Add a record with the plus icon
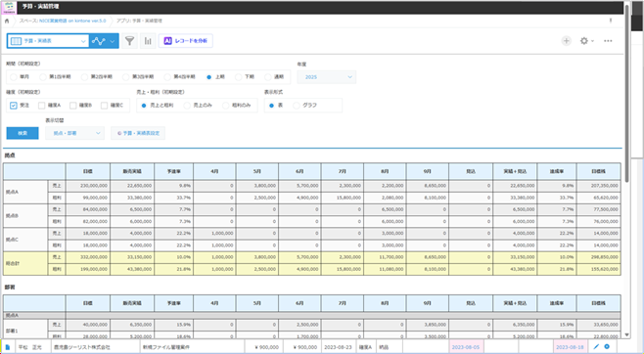The width and height of the screenshot is (644, 354). point(567,41)
